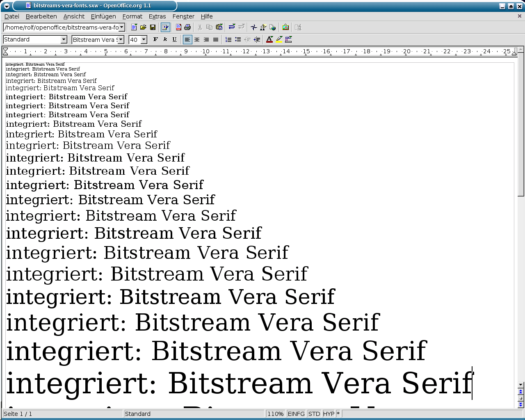Click the Export as PDF icon
This screenshot has width=525, height=420.
point(178,27)
